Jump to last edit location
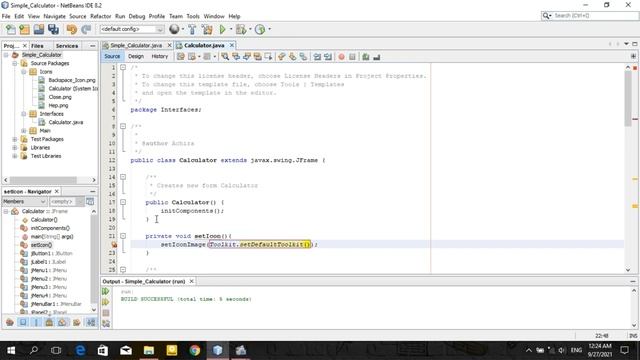Viewport: 640px width, 360px height. coord(180,57)
